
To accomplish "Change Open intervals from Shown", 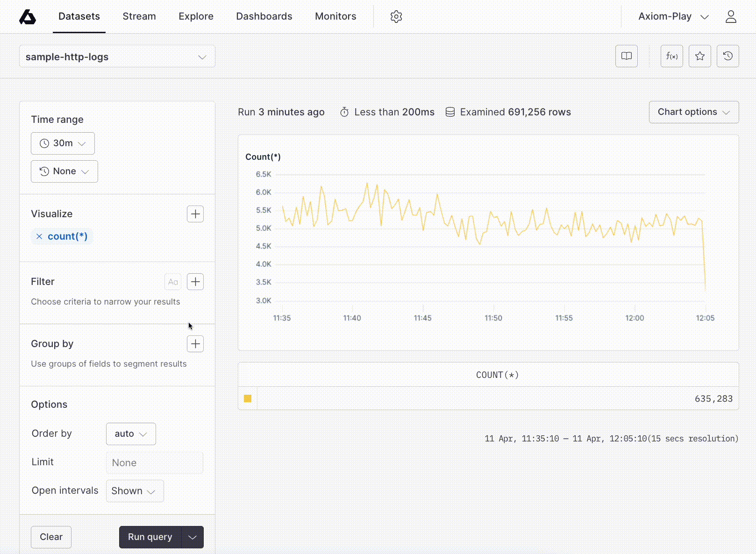I will [135, 491].
